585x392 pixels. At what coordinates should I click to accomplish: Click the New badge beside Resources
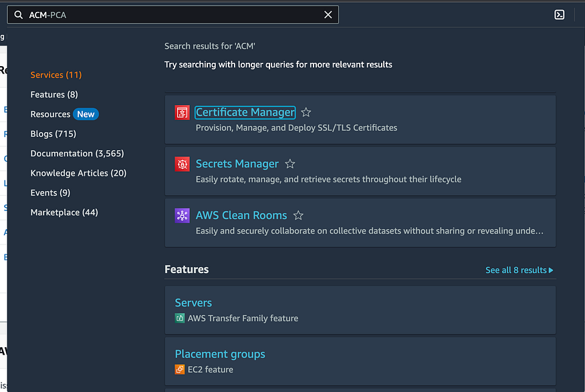(86, 114)
